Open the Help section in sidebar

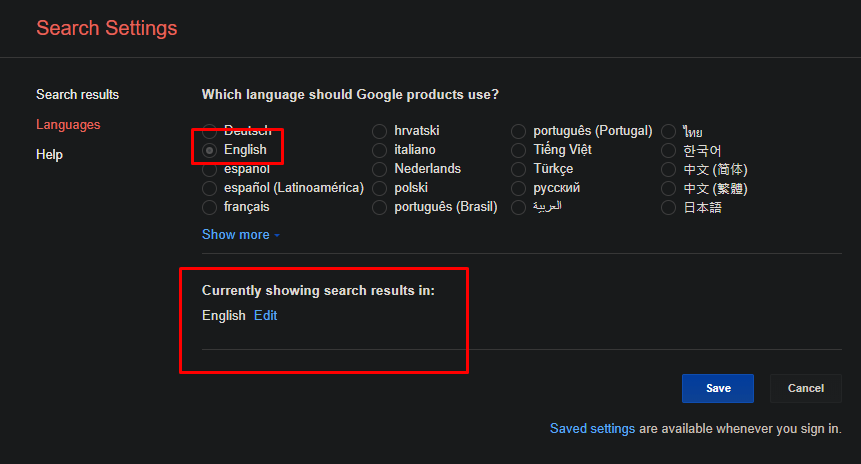point(49,155)
